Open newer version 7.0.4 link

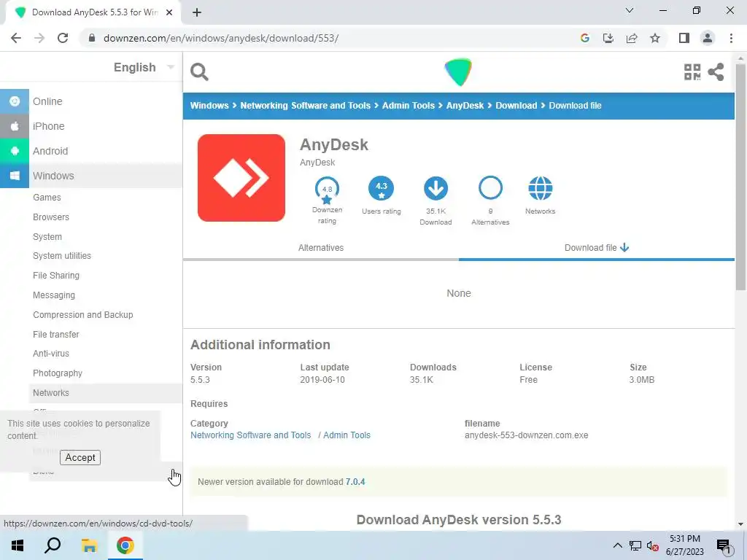coord(355,482)
